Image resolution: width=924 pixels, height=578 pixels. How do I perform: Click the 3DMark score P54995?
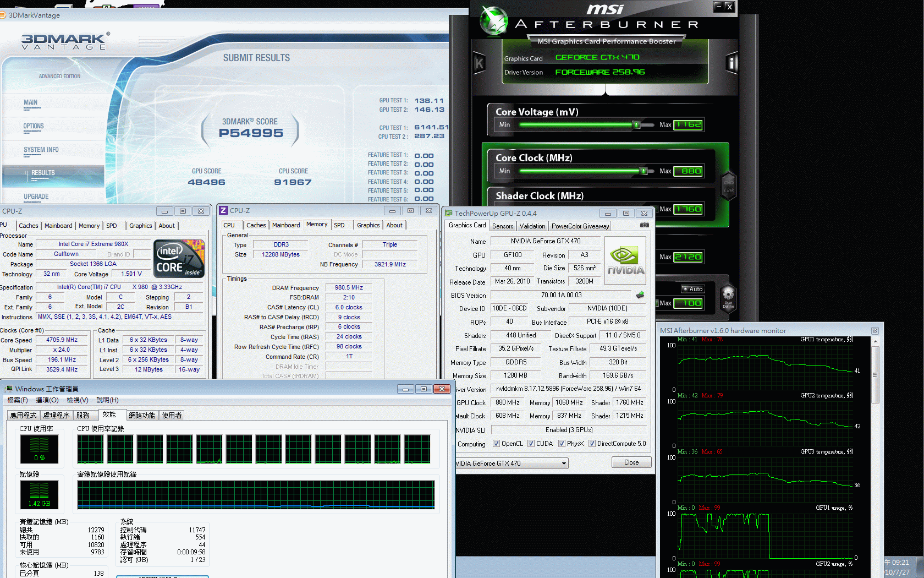tap(251, 133)
